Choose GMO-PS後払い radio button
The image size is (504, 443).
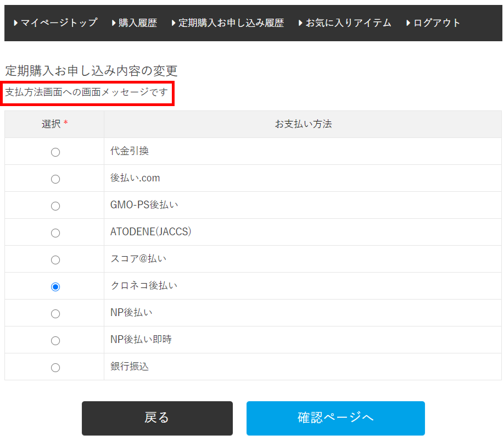point(55,206)
